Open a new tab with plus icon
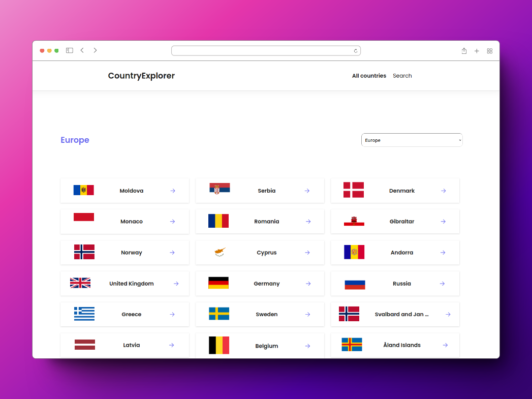The image size is (532, 399). pyautogui.click(x=477, y=51)
